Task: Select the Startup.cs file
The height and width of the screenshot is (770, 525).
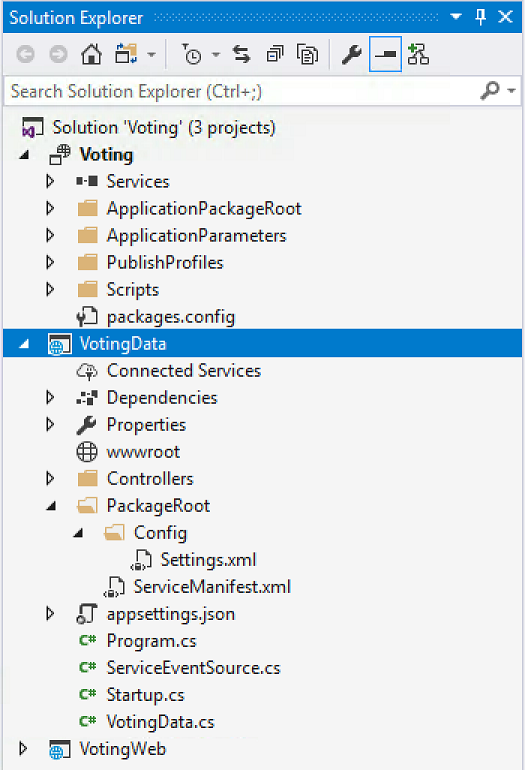Action: coord(145,695)
